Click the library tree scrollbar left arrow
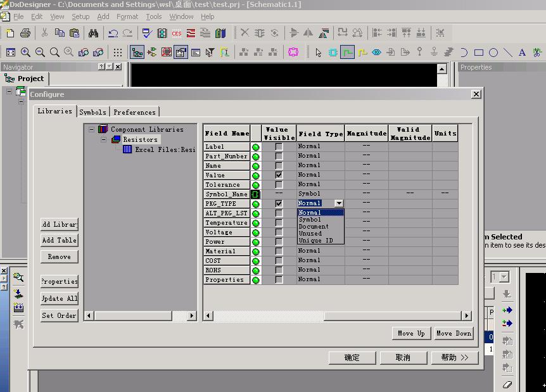The height and width of the screenshot is (392, 546). [x=89, y=316]
